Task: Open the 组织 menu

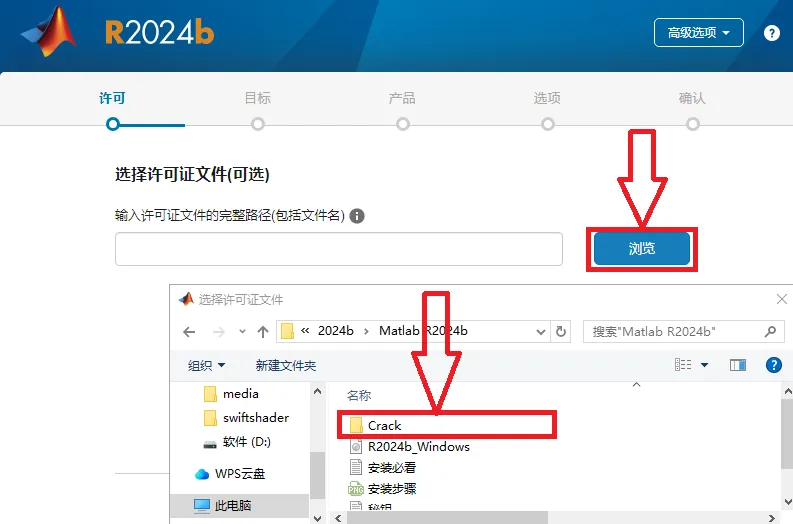Action: tap(206, 365)
